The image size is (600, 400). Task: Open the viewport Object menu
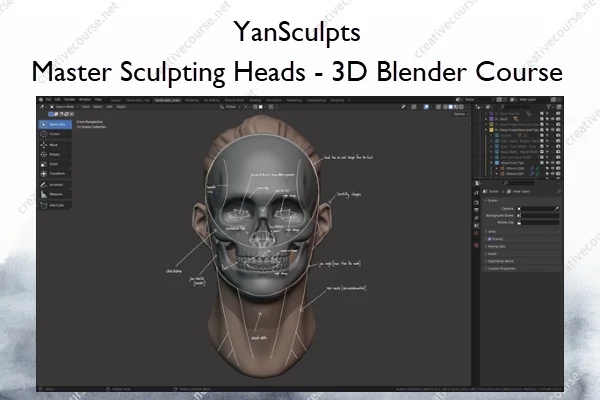[121, 107]
